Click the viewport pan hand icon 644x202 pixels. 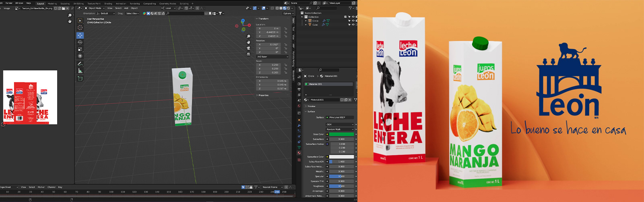pos(248,42)
